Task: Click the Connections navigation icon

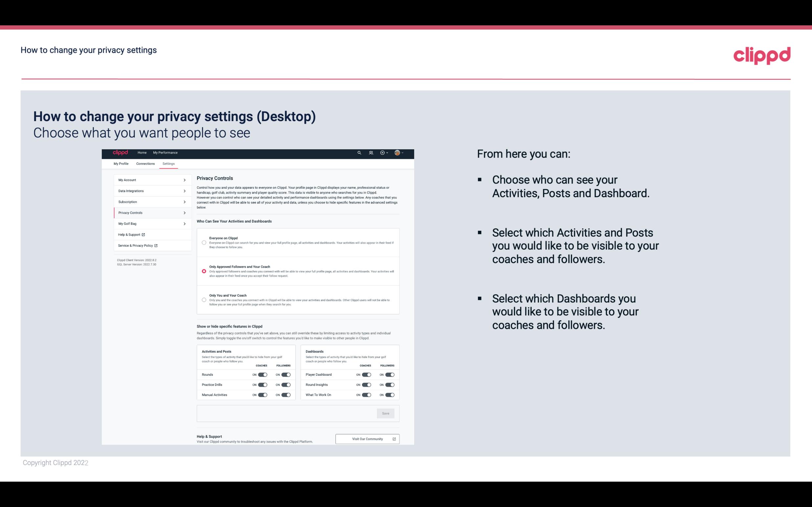Action: 145,163
